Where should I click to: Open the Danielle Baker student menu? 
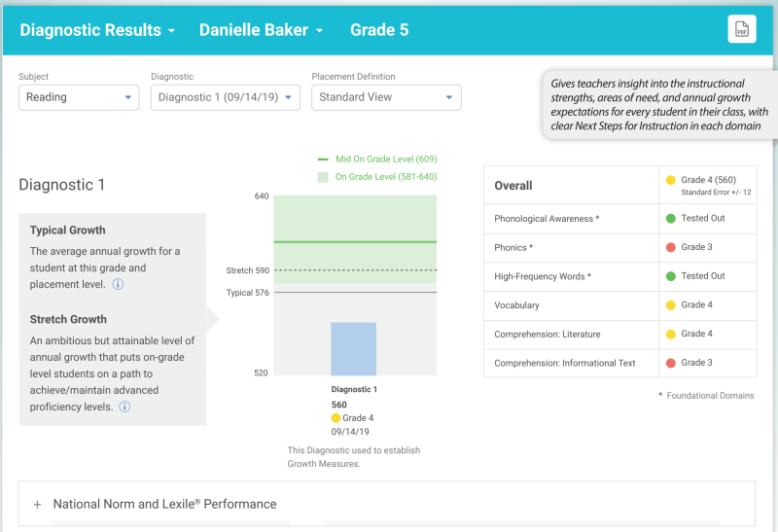coord(261,30)
